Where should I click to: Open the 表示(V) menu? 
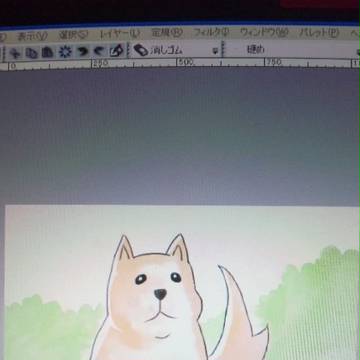pos(32,35)
